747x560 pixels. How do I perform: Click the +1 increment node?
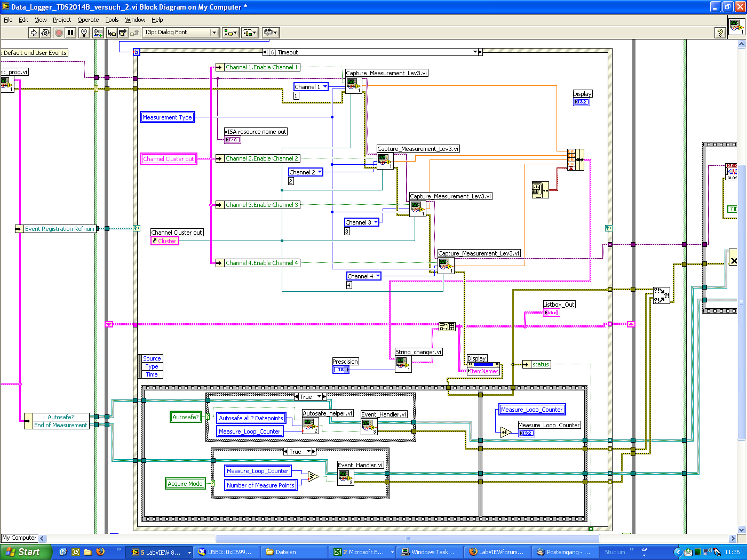click(x=505, y=433)
